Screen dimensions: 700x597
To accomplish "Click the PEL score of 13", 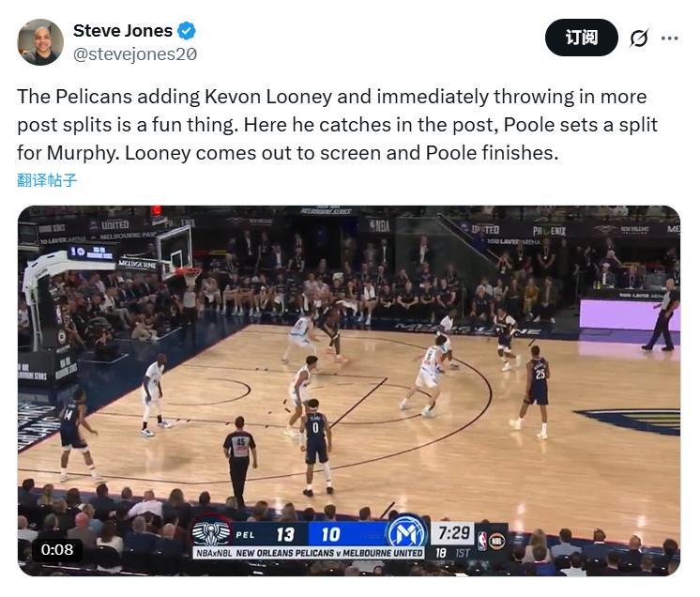I will (285, 534).
